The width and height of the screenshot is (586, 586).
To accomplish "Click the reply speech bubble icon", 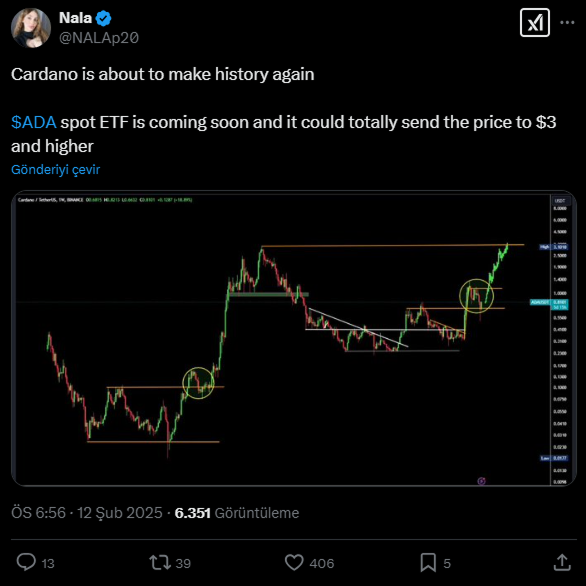I will (x=26, y=562).
